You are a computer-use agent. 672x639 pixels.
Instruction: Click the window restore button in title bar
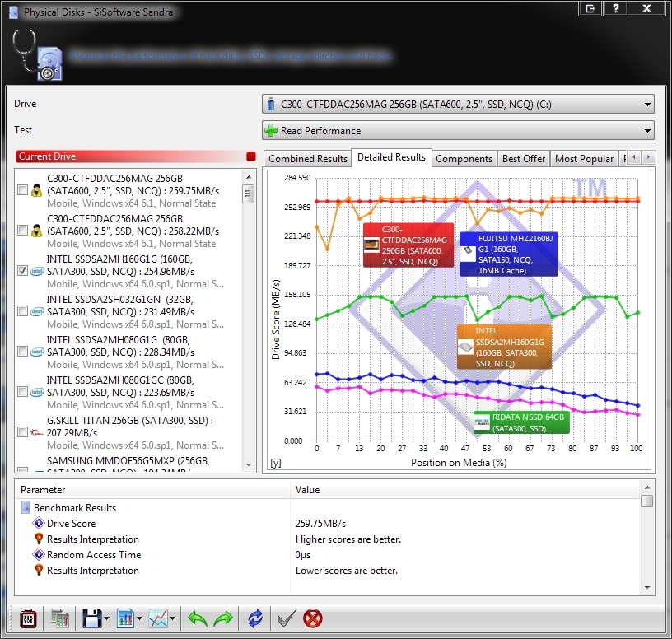click(x=590, y=8)
